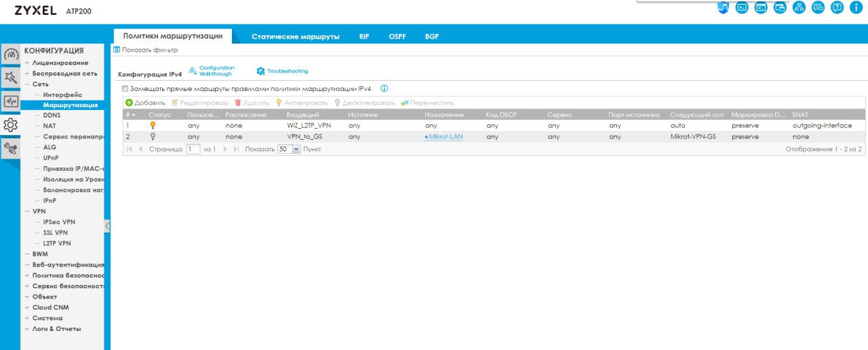This screenshot has height=350, width=868.
Task: Click the Активировать toolbar button
Action: (x=301, y=102)
